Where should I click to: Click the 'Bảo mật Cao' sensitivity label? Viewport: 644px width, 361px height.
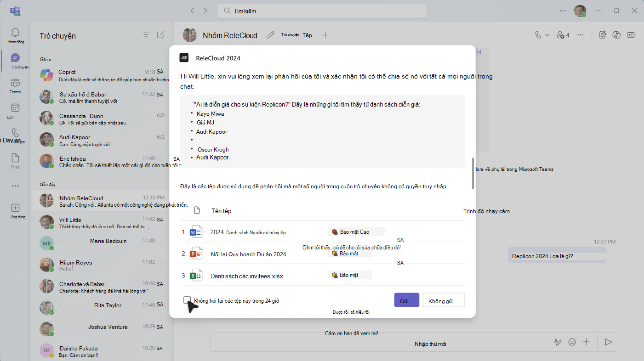(x=357, y=232)
